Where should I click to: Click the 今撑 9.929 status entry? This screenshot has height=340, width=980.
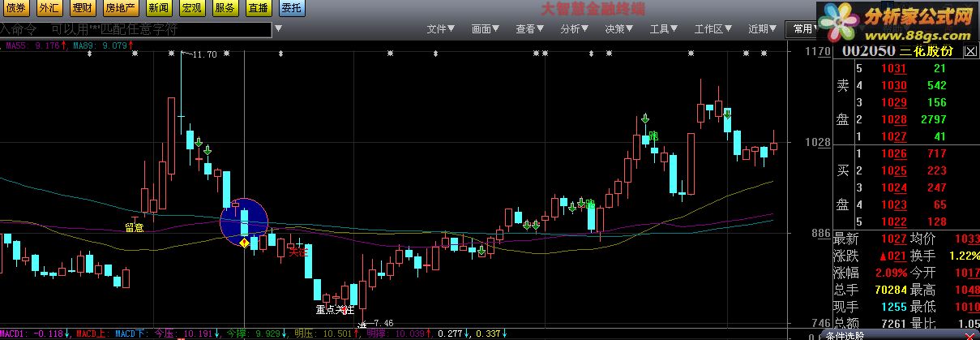[256, 333]
